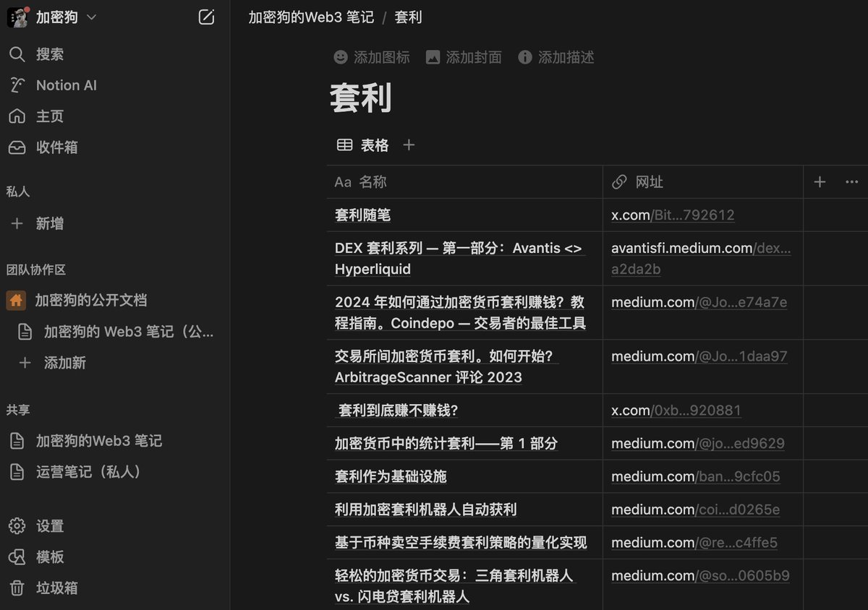Open row 交易所间加密货币套利。如何开始?

pyautogui.click(x=446, y=367)
